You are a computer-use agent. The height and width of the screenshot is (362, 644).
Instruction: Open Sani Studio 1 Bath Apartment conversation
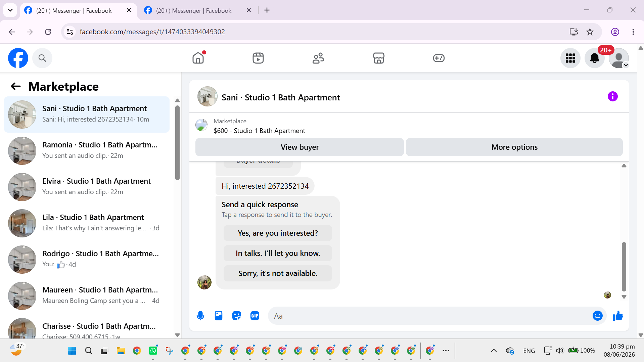87,115
